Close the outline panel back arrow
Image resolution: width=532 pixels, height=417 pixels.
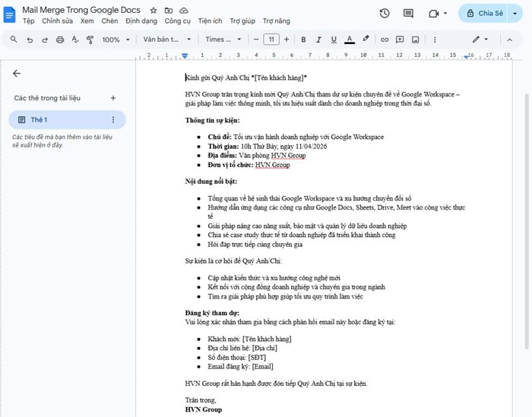(x=17, y=73)
